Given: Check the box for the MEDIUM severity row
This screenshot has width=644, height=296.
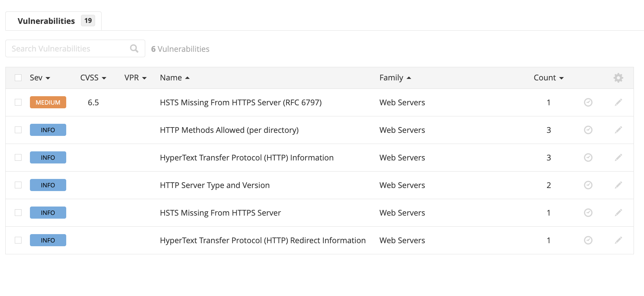Looking at the screenshot, I should click(x=18, y=103).
